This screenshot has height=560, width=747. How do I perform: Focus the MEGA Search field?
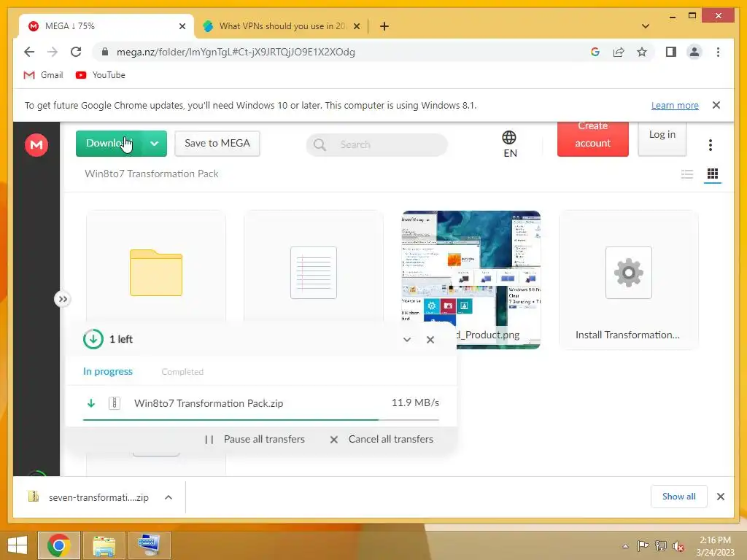377,144
